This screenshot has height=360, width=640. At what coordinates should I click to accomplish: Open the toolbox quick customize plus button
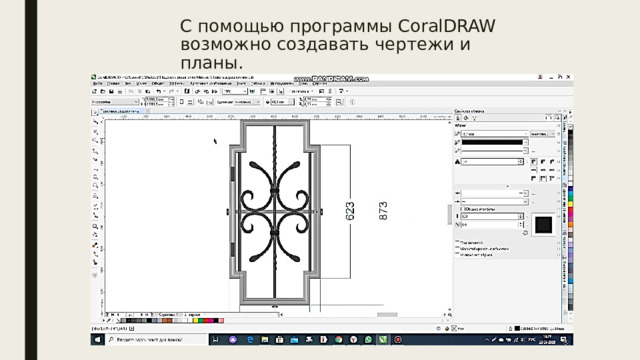96,275
